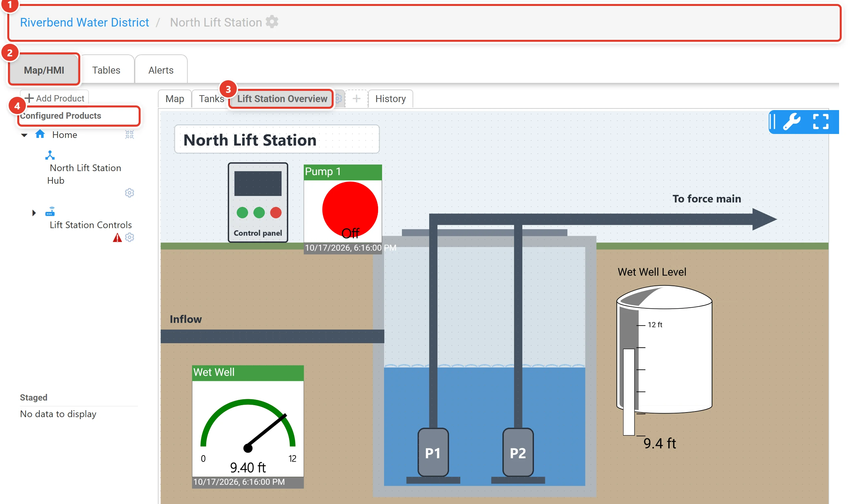Click the To force main label
The height and width of the screenshot is (504, 849).
(x=707, y=199)
